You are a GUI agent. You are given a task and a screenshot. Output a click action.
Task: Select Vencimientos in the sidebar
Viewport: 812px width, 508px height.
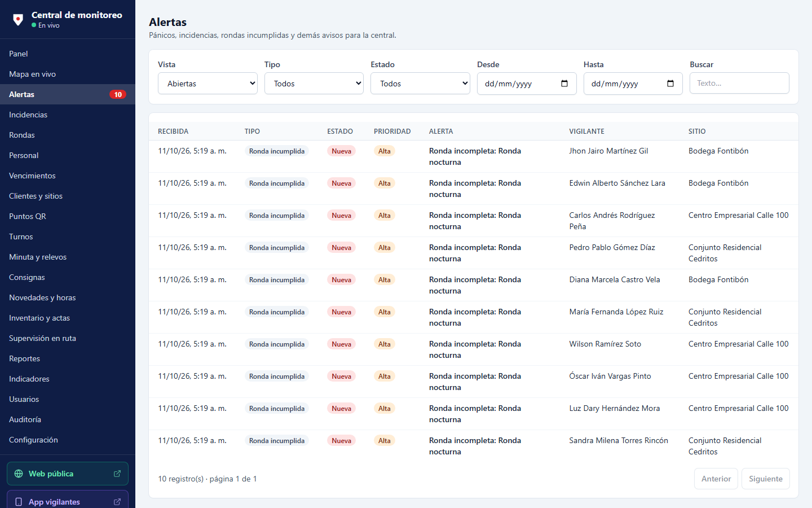click(x=68, y=176)
